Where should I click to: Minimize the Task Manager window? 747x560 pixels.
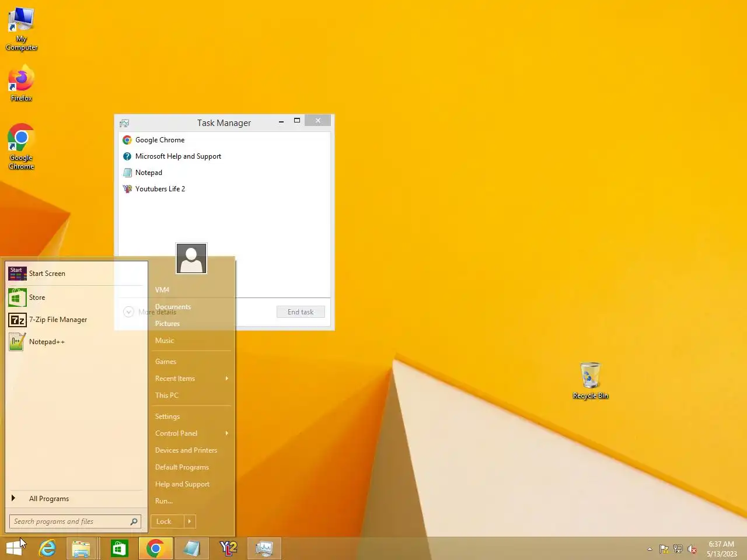click(281, 121)
